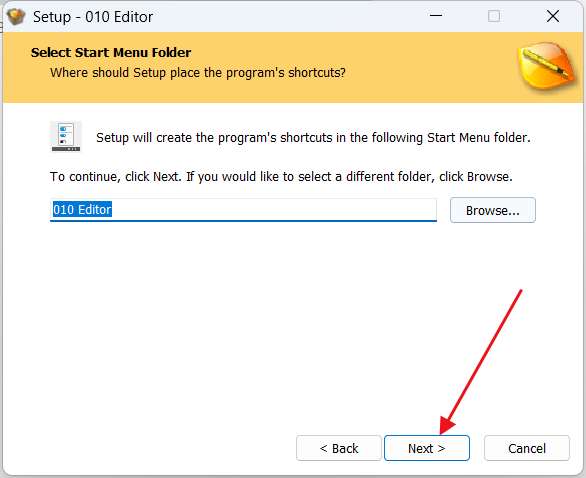The height and width of the screenshot is (478, 586).
Task: Click the 'Setup - 010 Editor' window title
Action: [x=93, y=17]
